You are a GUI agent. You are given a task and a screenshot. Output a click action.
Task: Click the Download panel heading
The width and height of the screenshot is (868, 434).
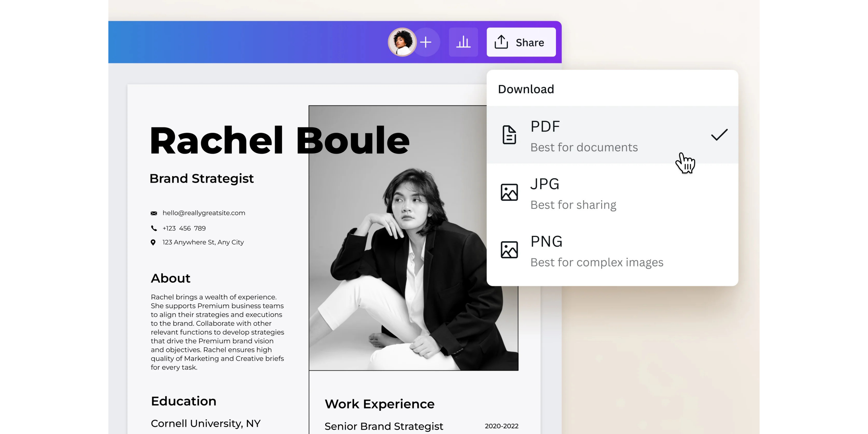(x=526, y=89)
